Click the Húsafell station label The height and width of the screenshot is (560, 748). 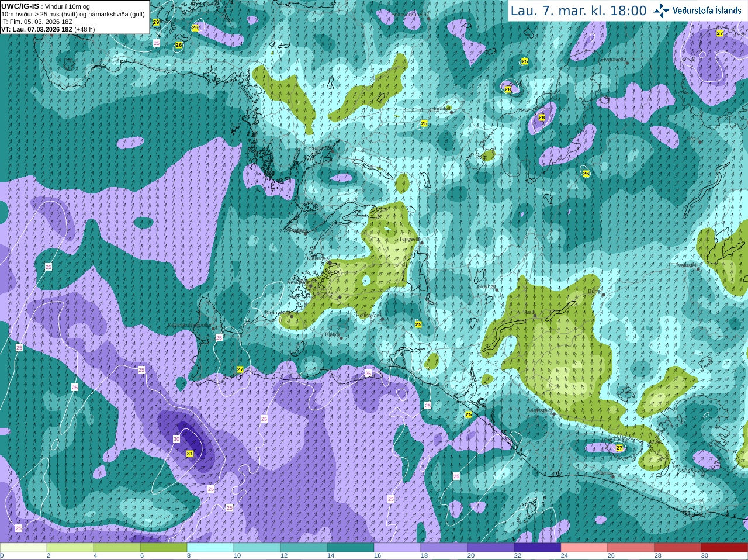click(441, 109)
